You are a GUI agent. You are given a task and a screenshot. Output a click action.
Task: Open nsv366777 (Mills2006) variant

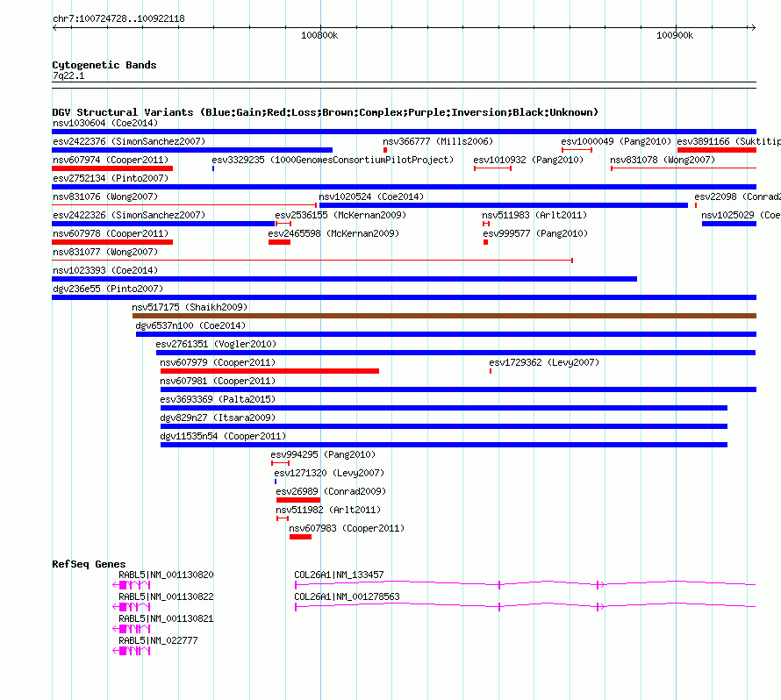(438, 141)
